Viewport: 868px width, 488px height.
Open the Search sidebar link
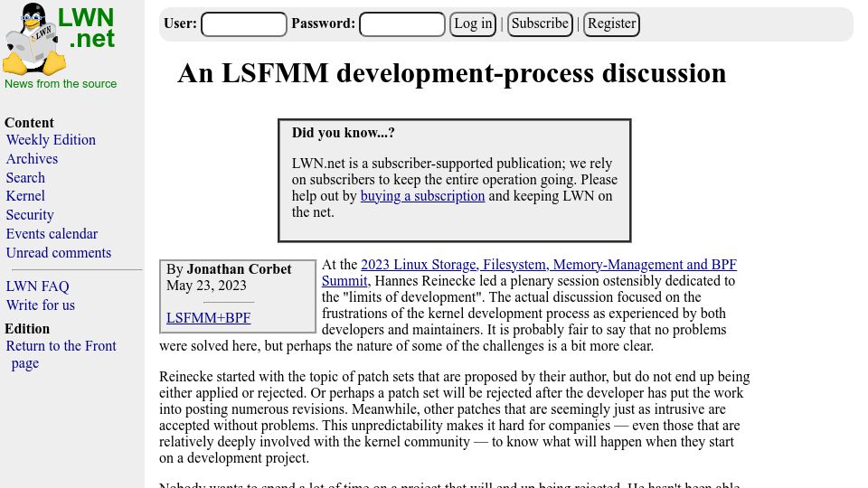click(25, 178)
